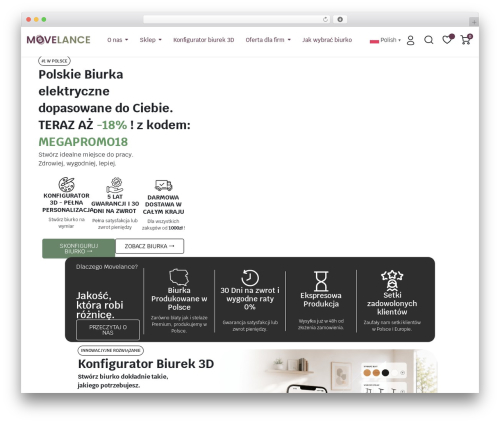Select the white color swatch

394,373
